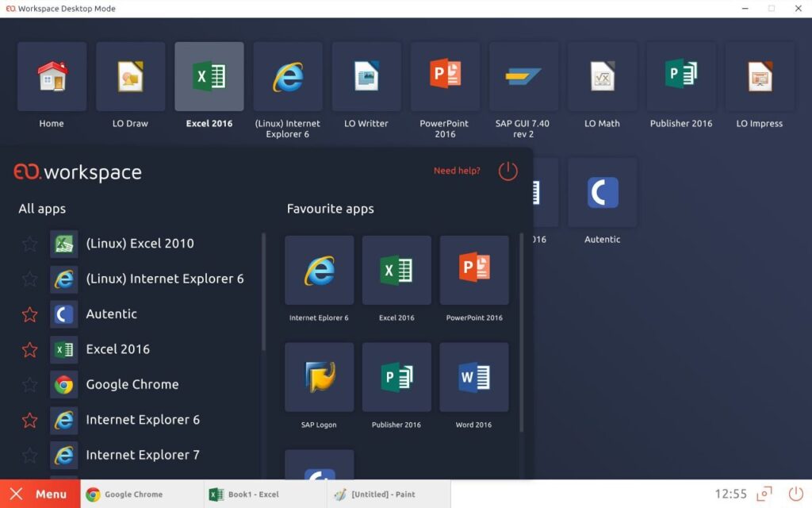Open Publisher 2016 desktop tile

681,76
